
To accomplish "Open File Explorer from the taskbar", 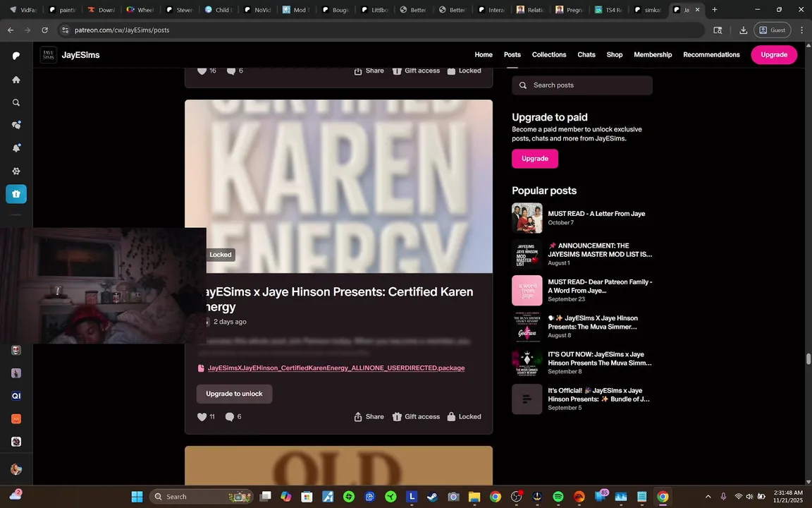I will (474, 497).
